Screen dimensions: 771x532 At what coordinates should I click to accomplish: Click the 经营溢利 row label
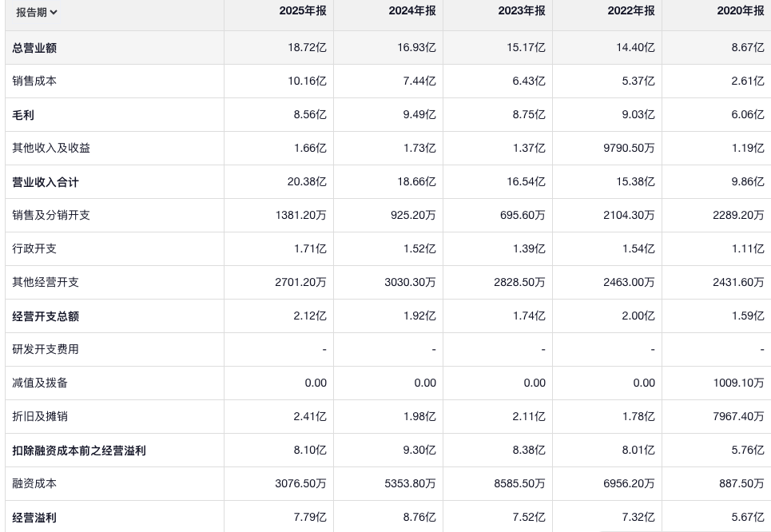coord(34,518)
